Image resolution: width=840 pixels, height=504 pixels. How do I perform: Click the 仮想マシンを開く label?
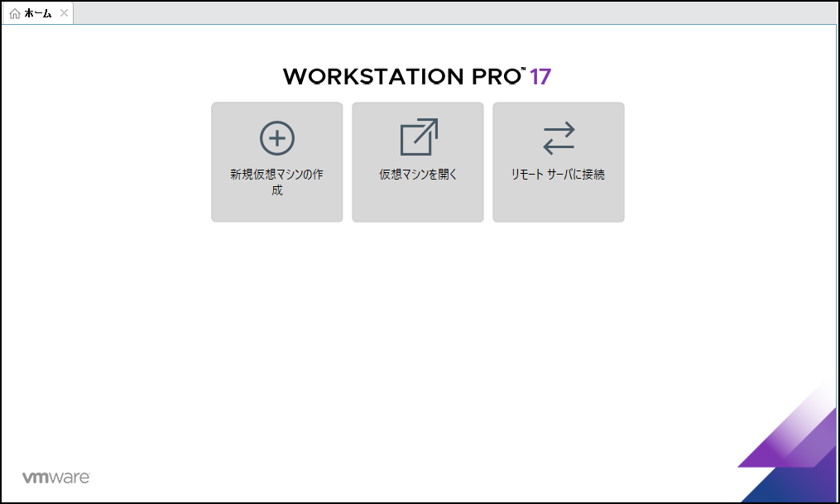(418, 175)
